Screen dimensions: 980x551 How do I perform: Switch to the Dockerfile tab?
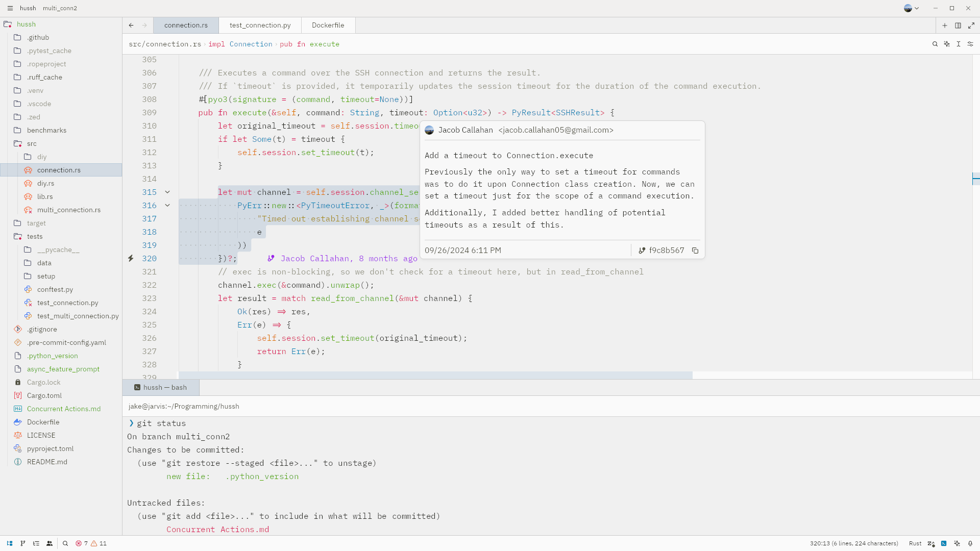click(328, 25)
